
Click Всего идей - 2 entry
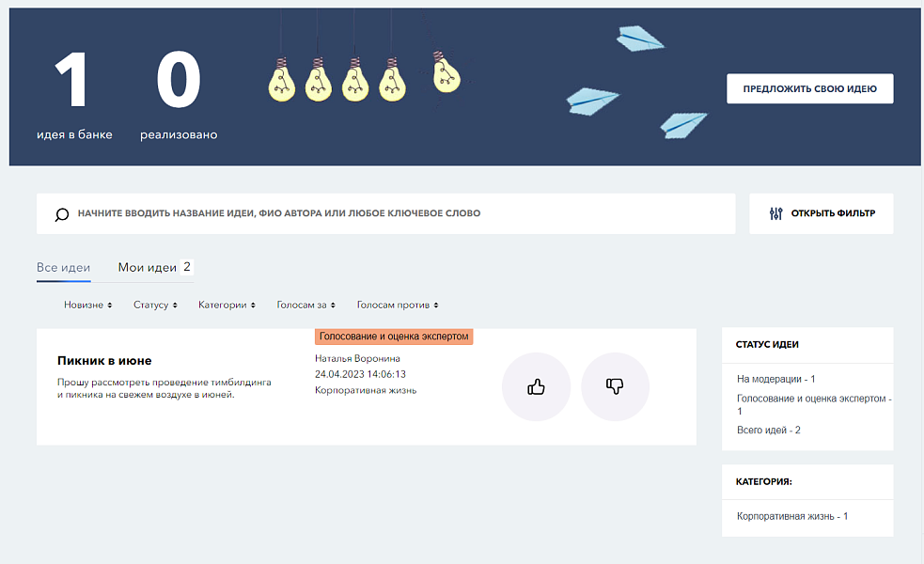(768, 431)
